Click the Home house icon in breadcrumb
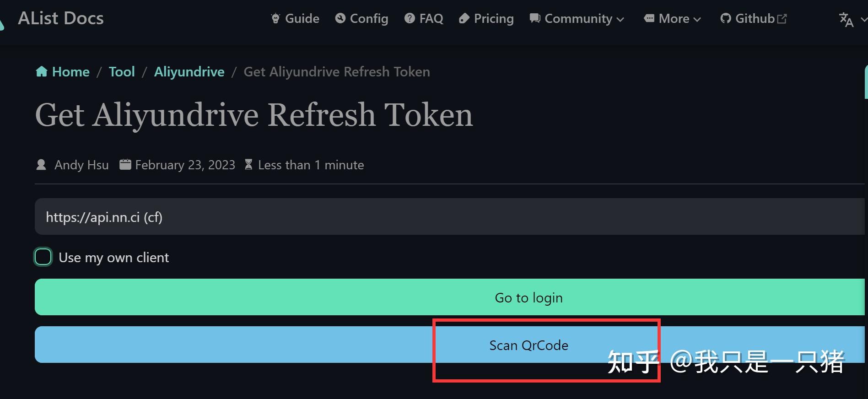 42,72
